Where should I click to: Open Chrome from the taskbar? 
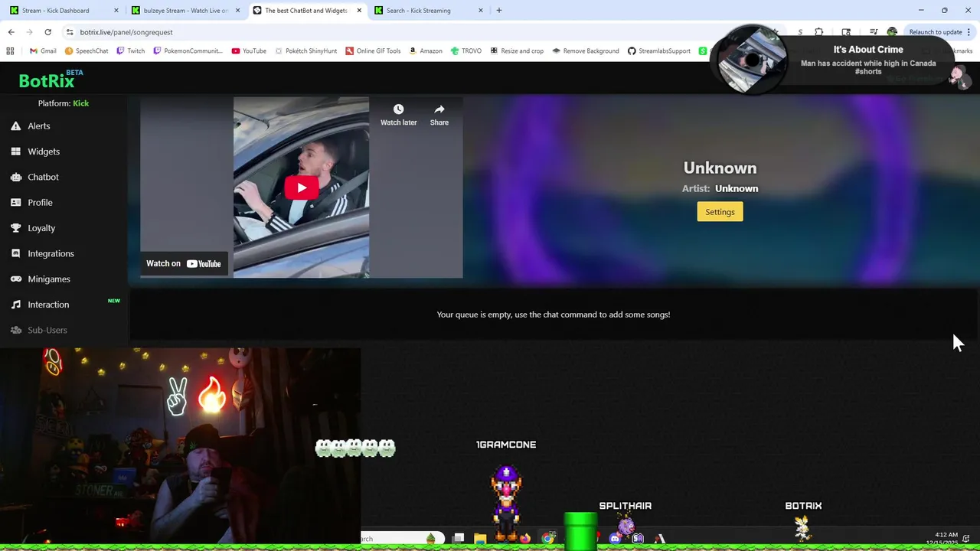click(548, 539)
